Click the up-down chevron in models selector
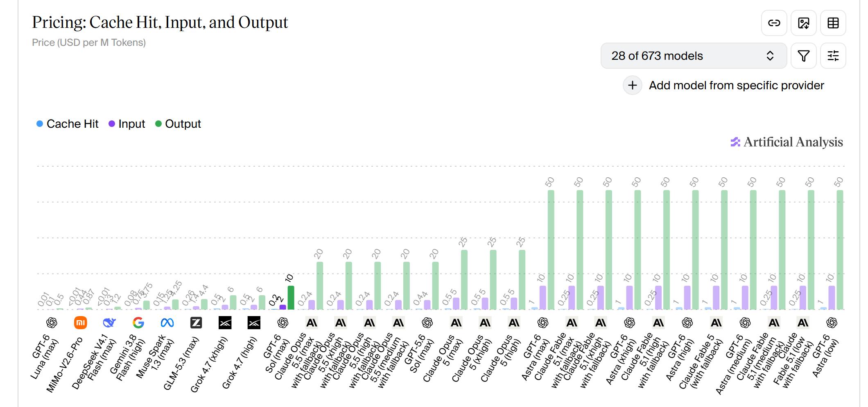Image resolution: width=868 pixels, height=407 pixels. [770, 56]
